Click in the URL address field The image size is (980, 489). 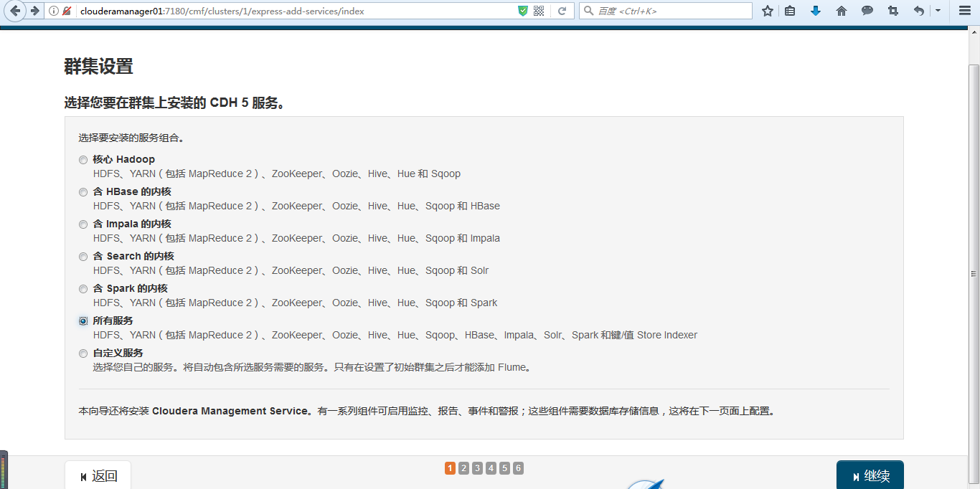point(294,11)
